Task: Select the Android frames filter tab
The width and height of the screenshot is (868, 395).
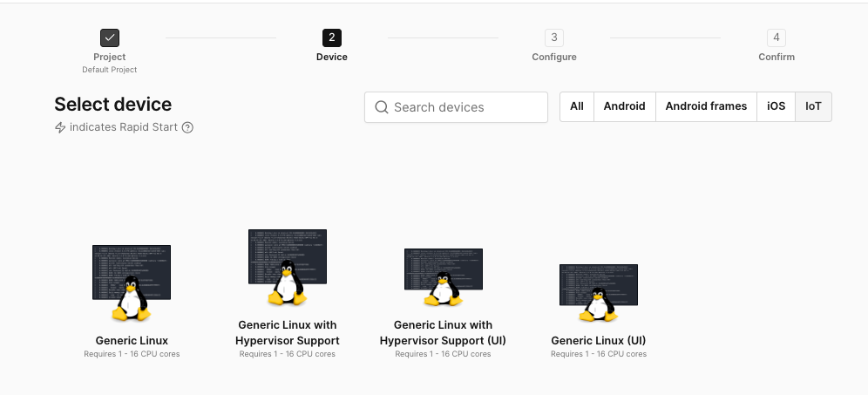Action: coord(706,106)
